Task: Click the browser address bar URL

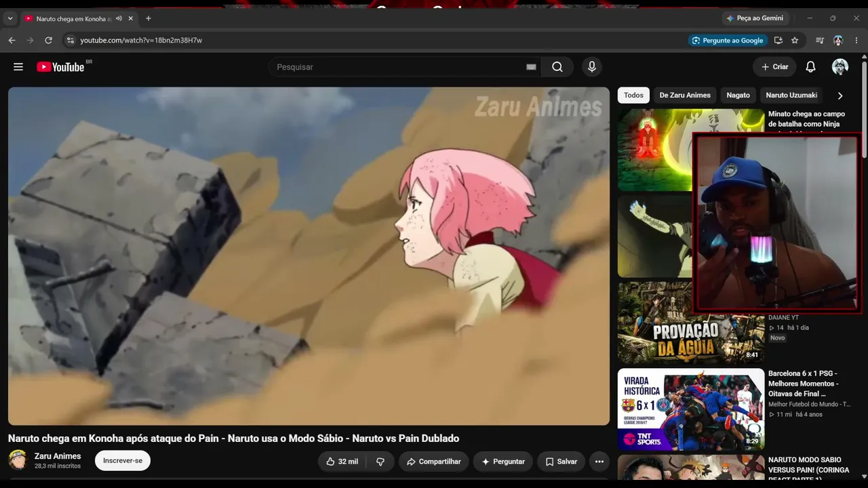Action: click(x=141, y=41)
